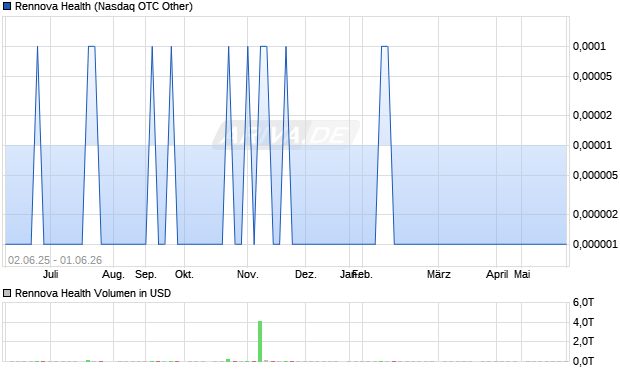Select the 'Juli' month label
The image size is (620, 371).
point(51,274)
